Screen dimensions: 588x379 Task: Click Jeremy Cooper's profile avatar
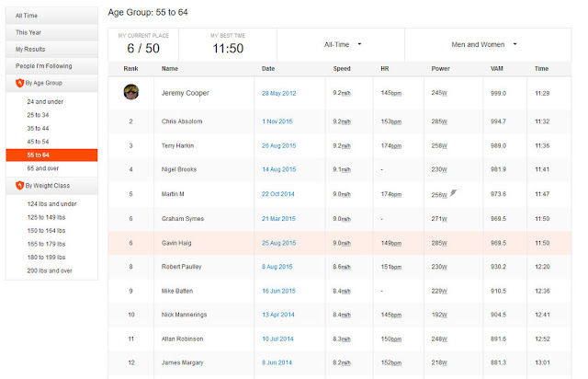pyautogui.click(x=131, y=93)
